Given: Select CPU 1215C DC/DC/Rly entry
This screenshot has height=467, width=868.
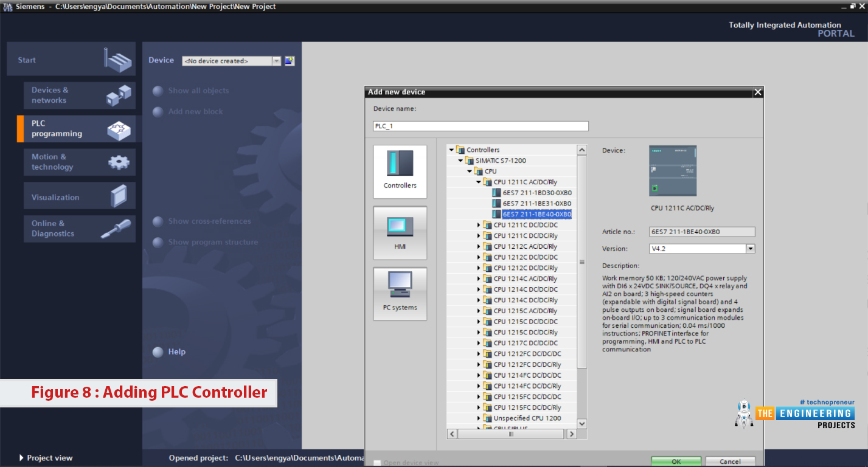Looking at the screenshot, I should point(526,332).
